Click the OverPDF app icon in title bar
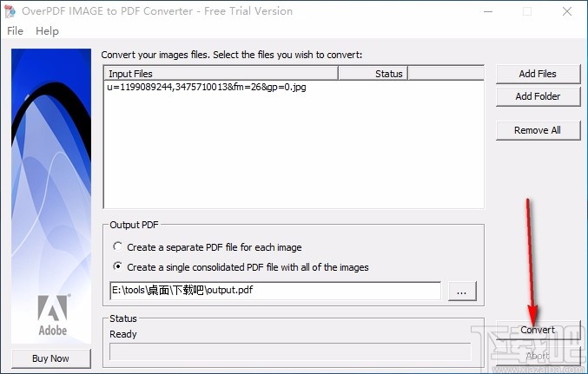Viewport: 588px width, 374px height. (10, 11)
